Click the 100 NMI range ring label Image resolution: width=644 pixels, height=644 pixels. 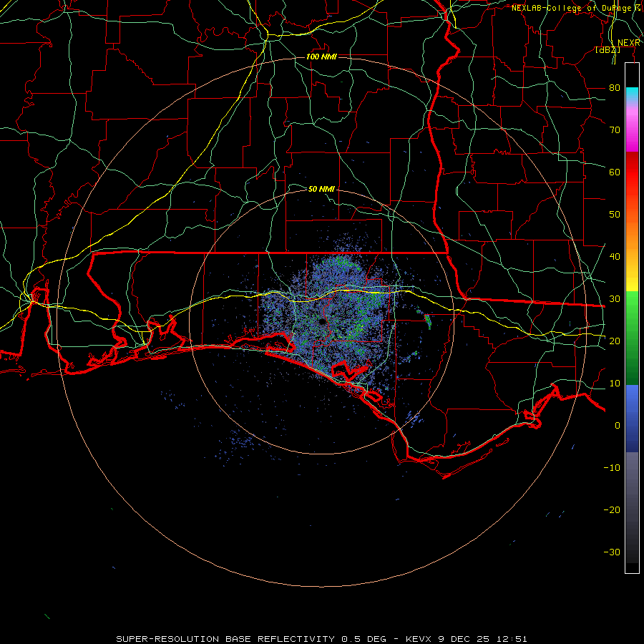[x=321, y=57]
